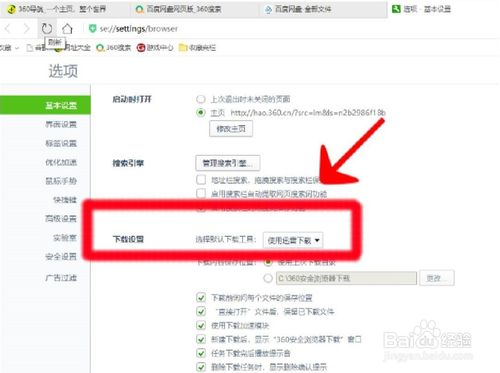
Task: Toggle 任务下载完成后播放提示音 checkbox
Action: click(201, 353)
